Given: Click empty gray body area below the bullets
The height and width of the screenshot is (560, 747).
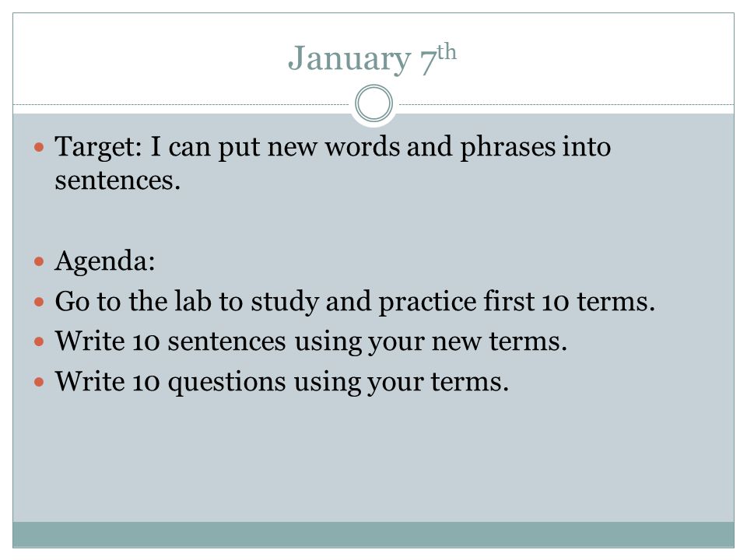Looking at the screenshot, I should 373,457.
